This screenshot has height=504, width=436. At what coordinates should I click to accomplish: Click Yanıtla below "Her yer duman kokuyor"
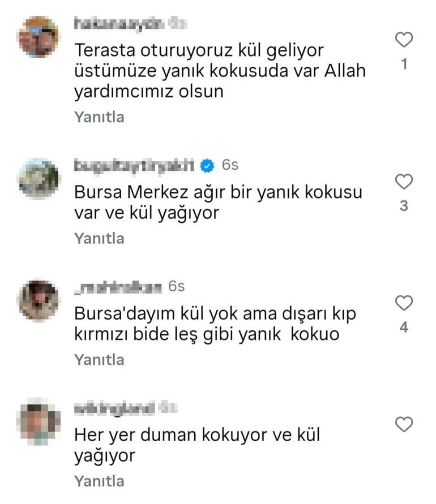pos(99,481)
